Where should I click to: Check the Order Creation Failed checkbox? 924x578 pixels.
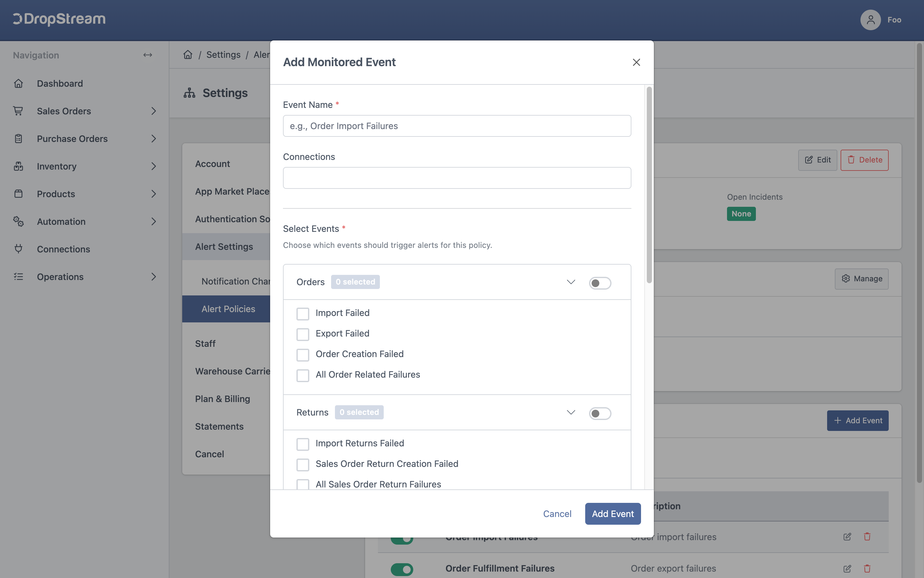pos(303,355)
